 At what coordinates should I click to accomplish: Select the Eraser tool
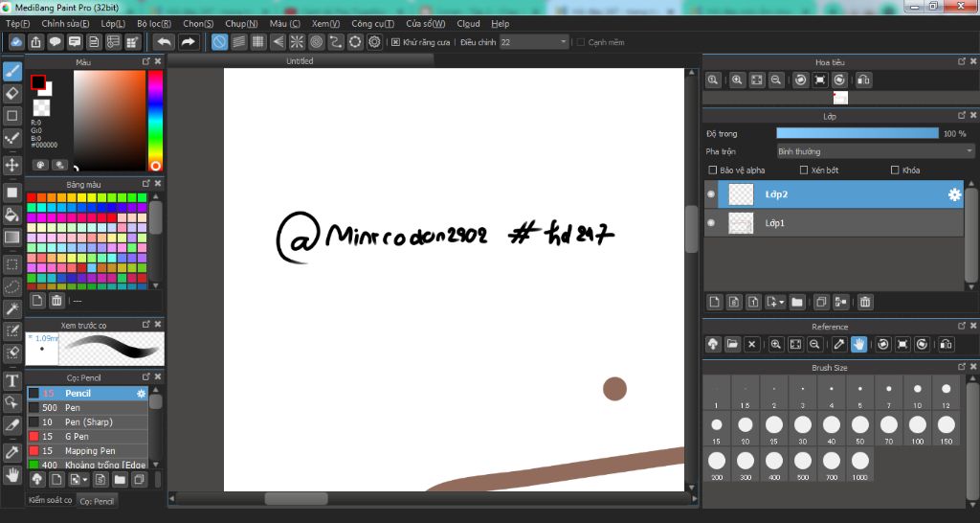11,93
